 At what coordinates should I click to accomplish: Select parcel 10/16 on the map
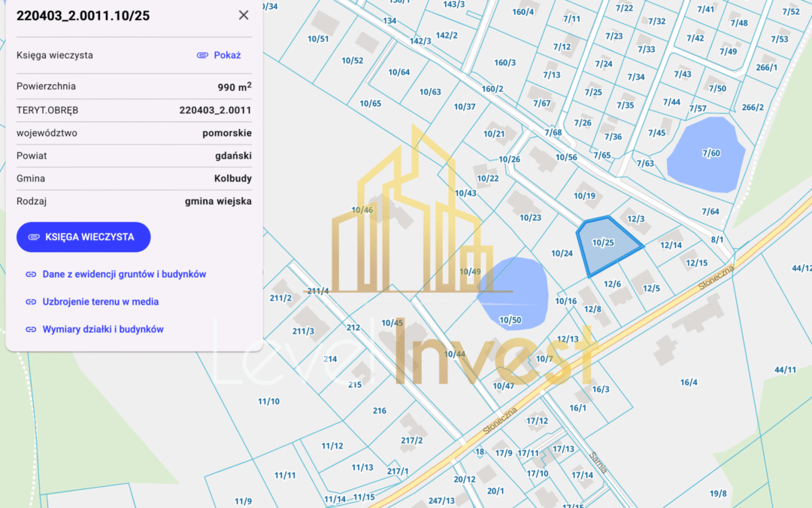pyautogui.click(x=565, y=301)
